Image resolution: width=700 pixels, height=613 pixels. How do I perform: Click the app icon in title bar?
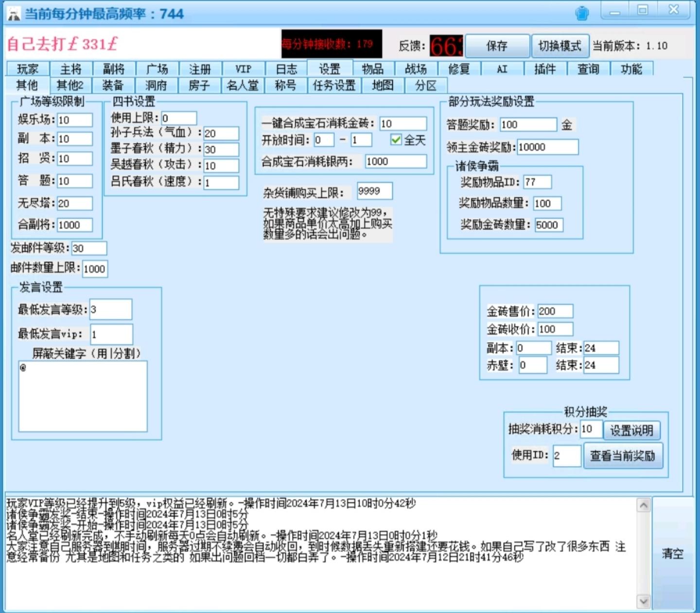click(x=14, y=14)
